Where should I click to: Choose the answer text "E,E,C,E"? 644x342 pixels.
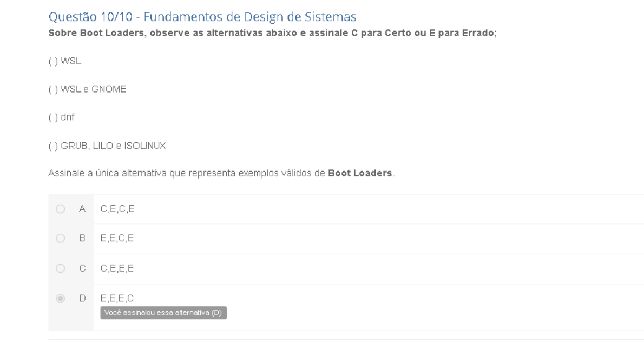pyautogui.click(x=117, y=239)
